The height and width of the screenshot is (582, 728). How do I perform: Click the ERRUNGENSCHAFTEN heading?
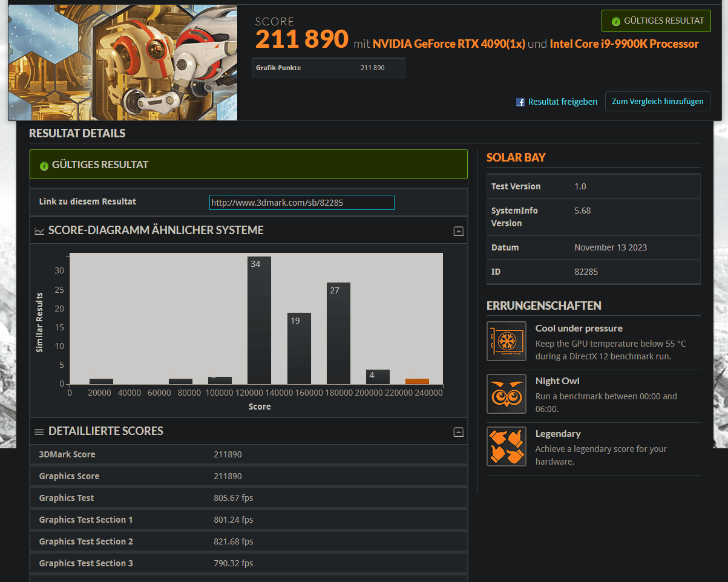(x=544, y=306)
